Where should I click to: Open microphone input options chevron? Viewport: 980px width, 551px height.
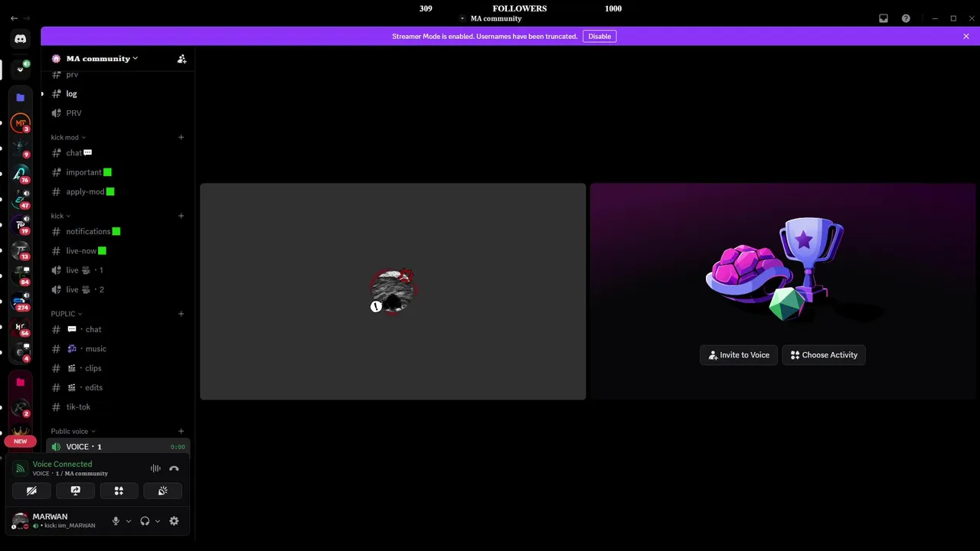coord(128,521)
